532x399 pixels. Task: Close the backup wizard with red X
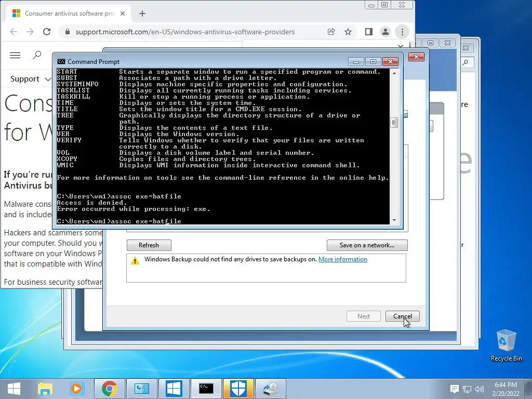click(x=416, y=57)
